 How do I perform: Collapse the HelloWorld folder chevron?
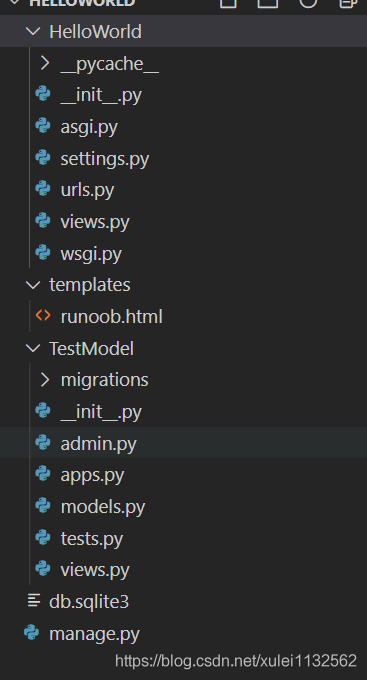[x=33, y=31]
